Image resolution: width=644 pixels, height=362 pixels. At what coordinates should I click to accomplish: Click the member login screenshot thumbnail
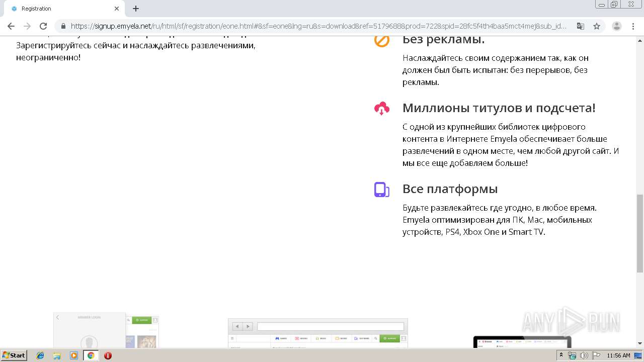coord(106,330)
